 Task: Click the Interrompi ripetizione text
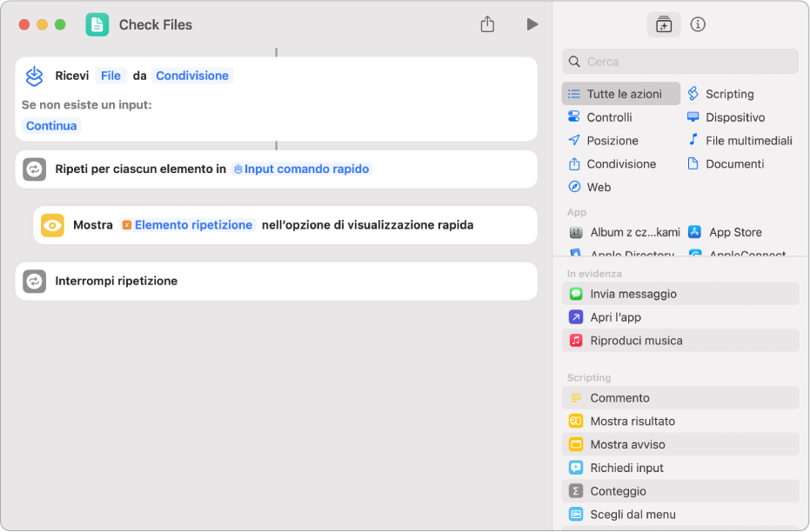(x=117, y=282)
